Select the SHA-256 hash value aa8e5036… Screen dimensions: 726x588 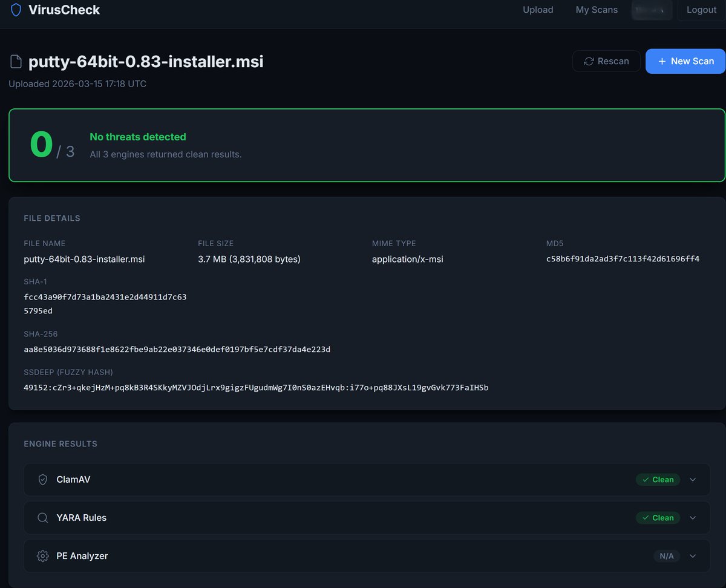tap(177, 349)
